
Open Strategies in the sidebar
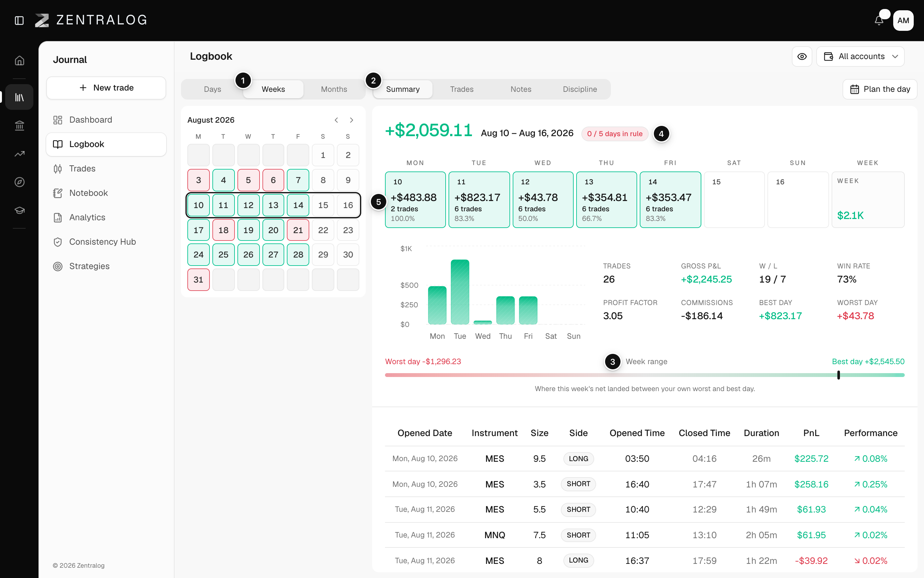(106, 267)
